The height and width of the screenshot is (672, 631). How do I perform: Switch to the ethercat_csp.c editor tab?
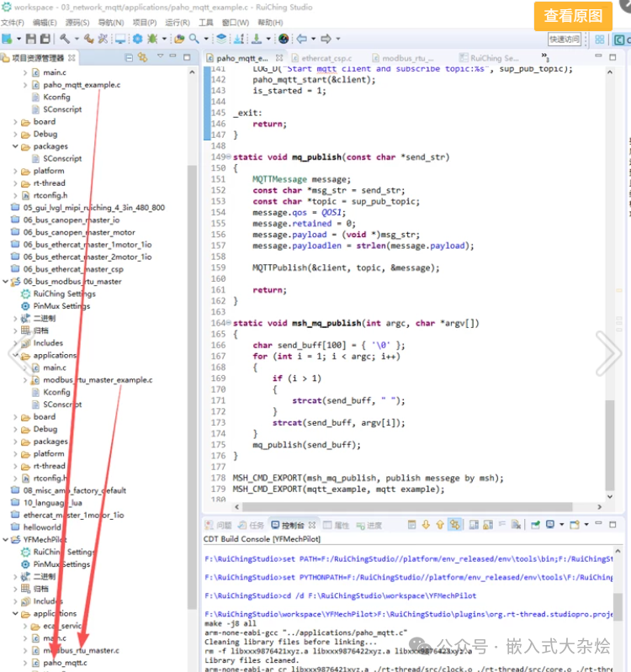[x=326, y=58]
